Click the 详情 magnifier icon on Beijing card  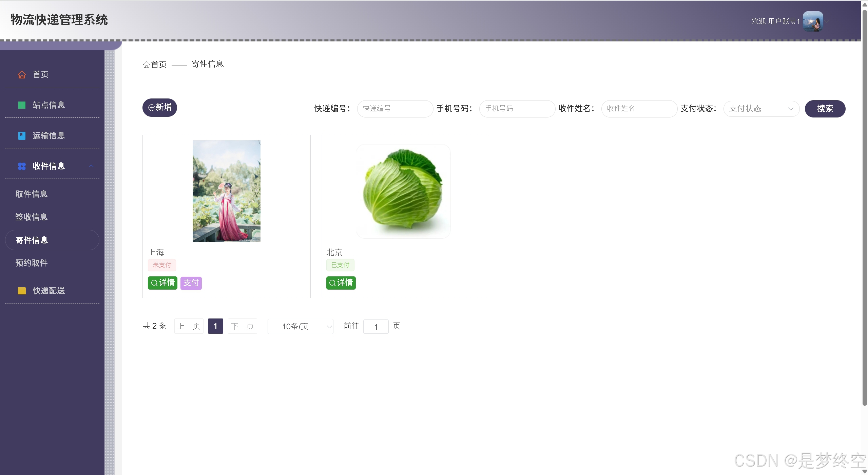point(332,283)
